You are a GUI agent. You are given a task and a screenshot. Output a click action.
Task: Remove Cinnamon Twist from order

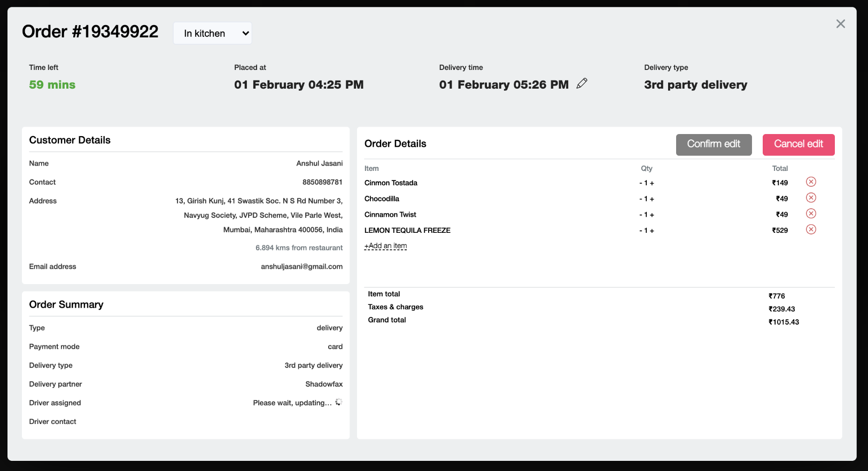click(x=811, y=214)
